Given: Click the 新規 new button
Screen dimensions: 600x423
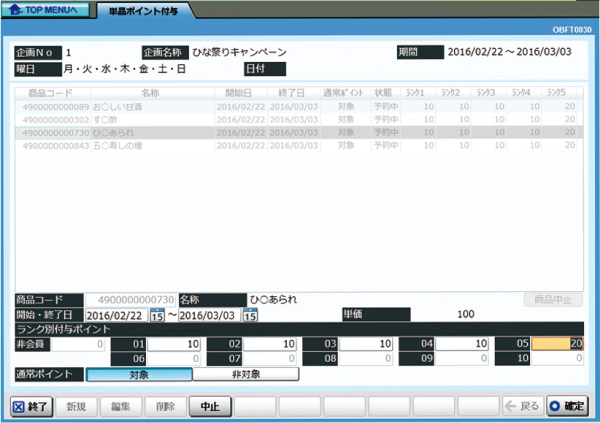Looking at the screenshot, I should point(77,407).
